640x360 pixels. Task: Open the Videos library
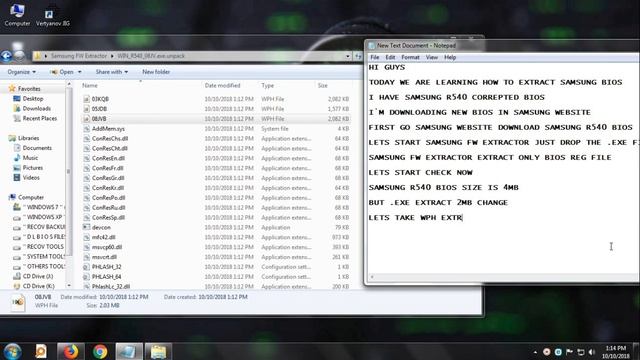(31, 178)
